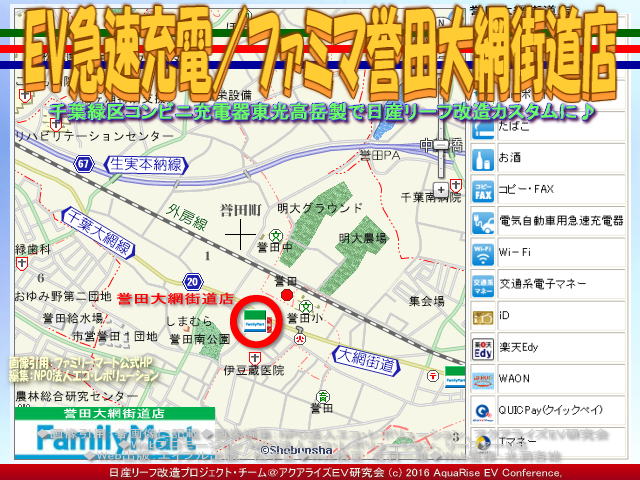Image resolution: width=640 pixels, height=480 pixels.
Task: Click the リハビリテーションセンター label
Action: (x=94, y=136)
